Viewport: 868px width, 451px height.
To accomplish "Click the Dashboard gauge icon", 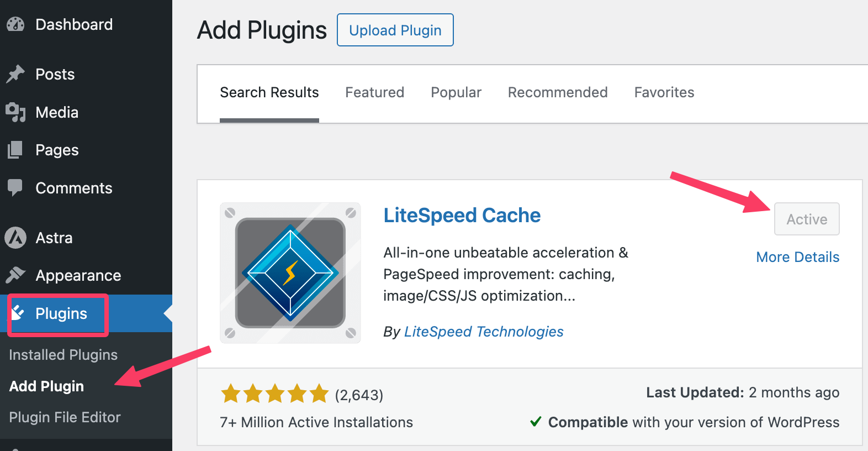I will (x=15, y=24).
